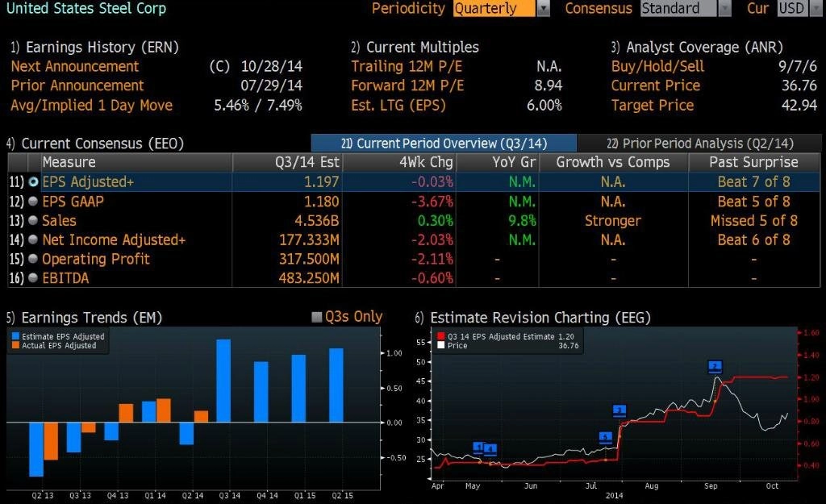This screenshot has width=826, height=504.
Task: Click the EPS Adjusted+ estimate 1.197
Action: [x=321, y=181]
